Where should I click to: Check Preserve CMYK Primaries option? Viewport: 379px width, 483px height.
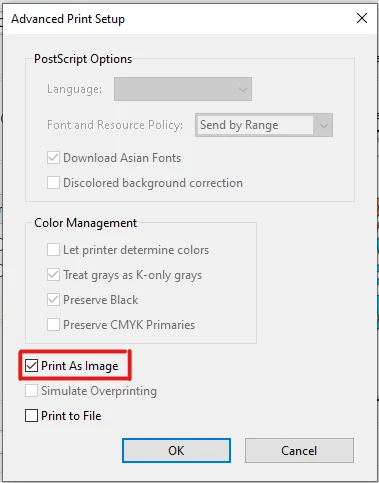click(53, 324)
